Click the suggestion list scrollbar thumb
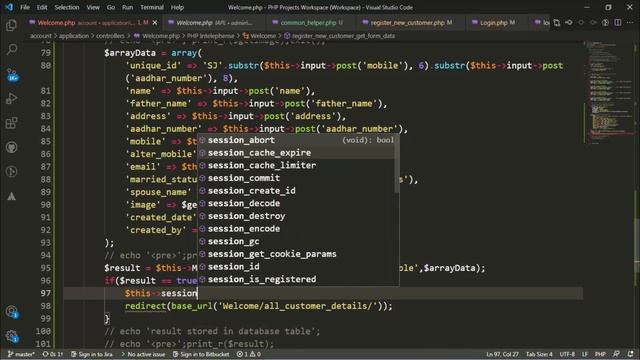The image size is (640, 360). click(x=397, y=163)
